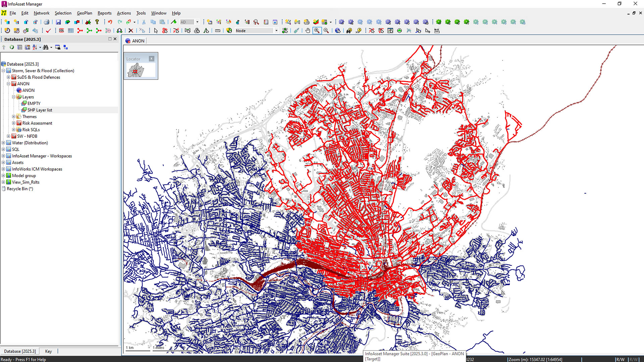Open the AD dropdown in the toolbar
Screen dimensions: 644x362
[197, 22]
